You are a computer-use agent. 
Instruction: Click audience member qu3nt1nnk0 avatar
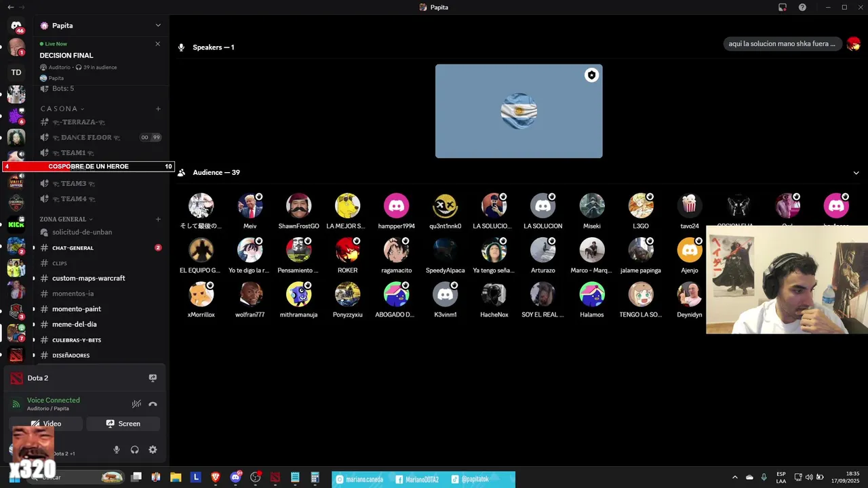(x=446, y=205)
